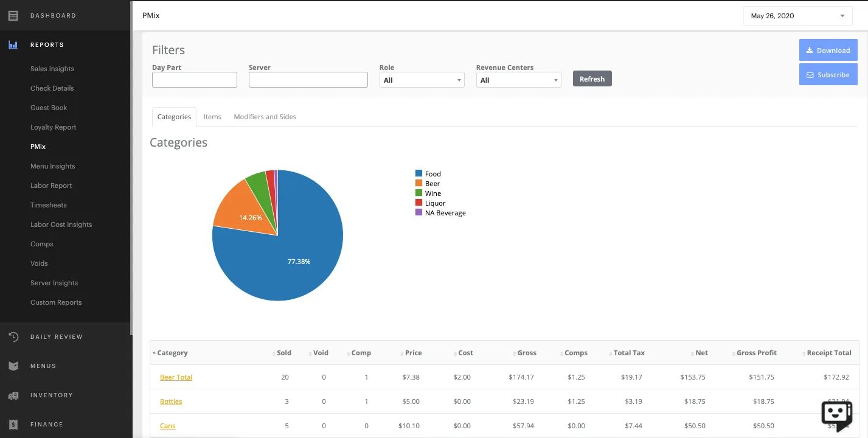Click the Menus book icon
868x438 pixels.
coord(13,366)
